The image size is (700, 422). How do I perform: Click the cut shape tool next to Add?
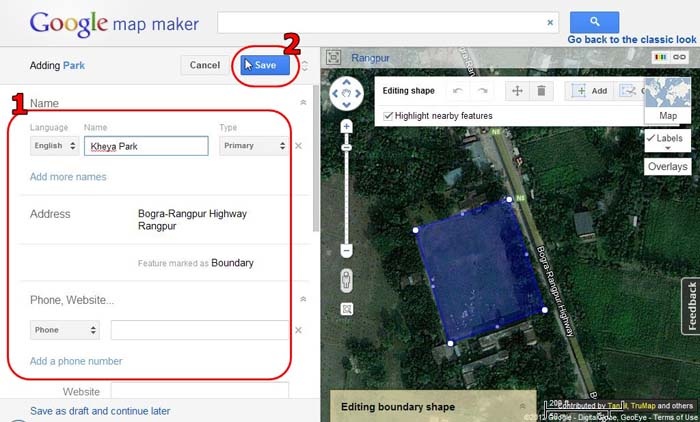629,91
